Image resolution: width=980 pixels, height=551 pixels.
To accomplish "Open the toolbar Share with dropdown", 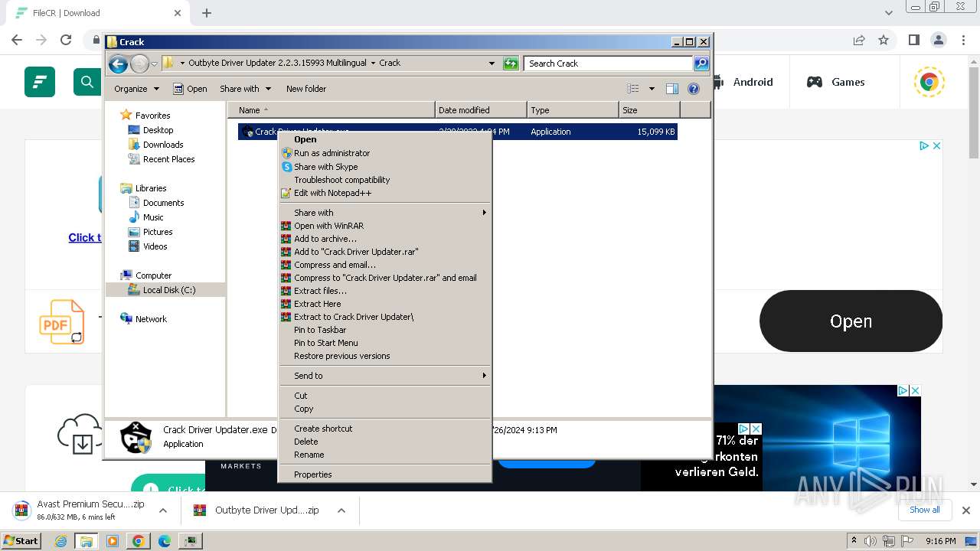I will pos(244,89).
